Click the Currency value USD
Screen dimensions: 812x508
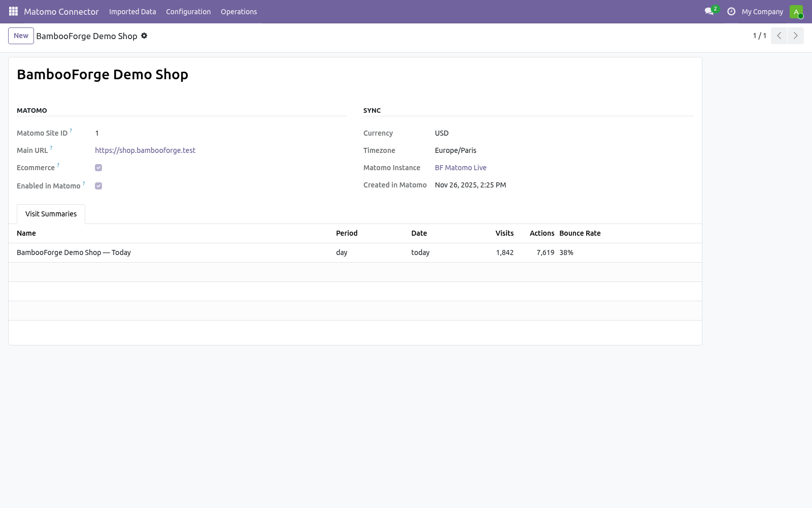(x=442, y=133)
